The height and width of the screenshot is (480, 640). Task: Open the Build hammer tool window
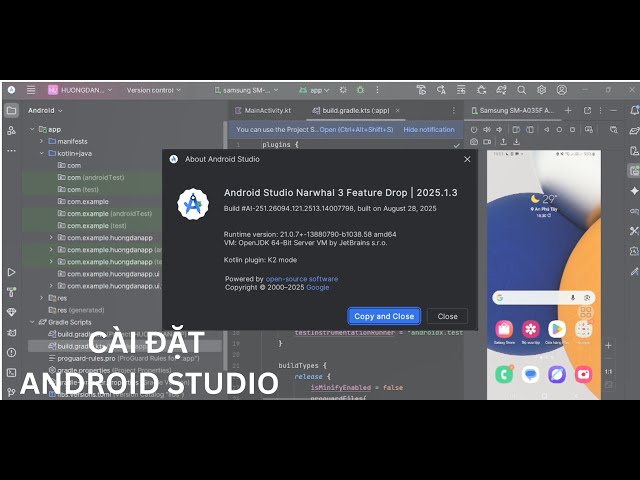coord(11,292)
